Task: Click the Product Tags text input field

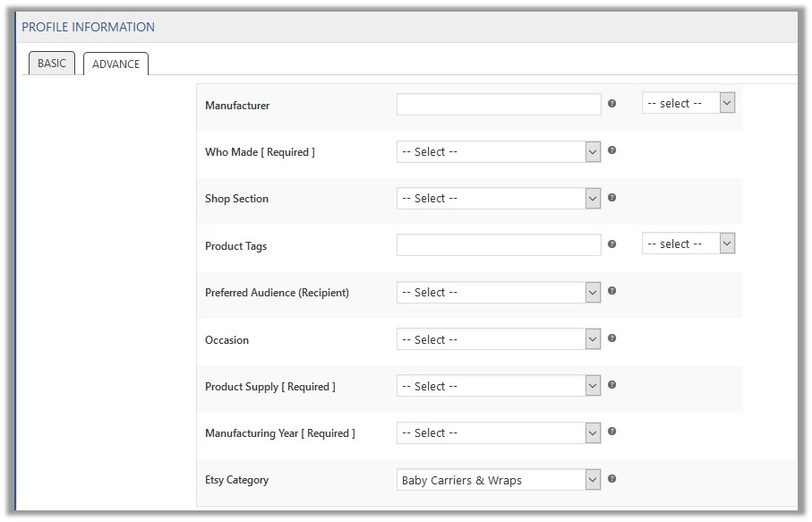Action: click(x=499, y=245)
